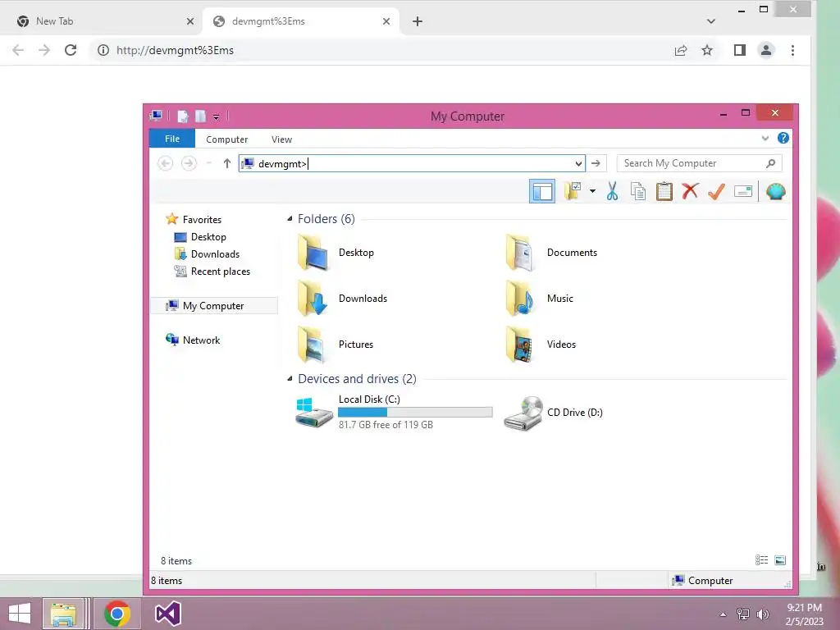
Task: Click the Local Disk C: capacity bar
Action: tap(415, 412)
